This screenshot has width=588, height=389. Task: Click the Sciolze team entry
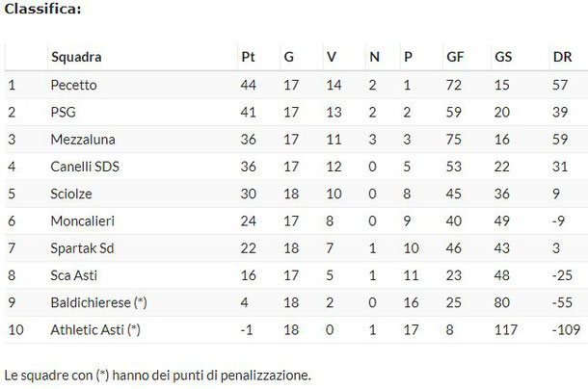(x=71, y=194)
